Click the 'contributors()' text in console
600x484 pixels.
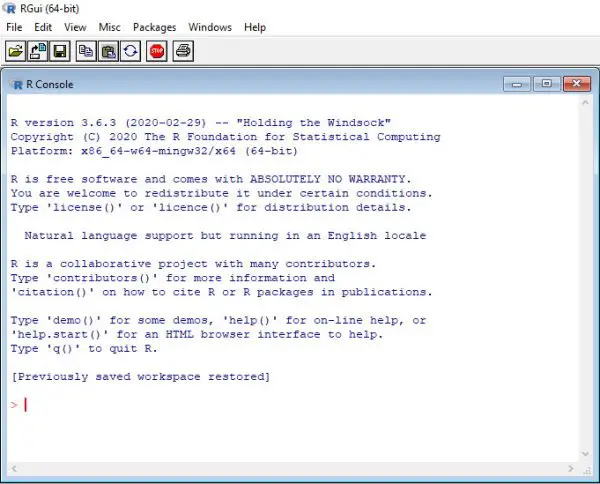coord(101,278)
